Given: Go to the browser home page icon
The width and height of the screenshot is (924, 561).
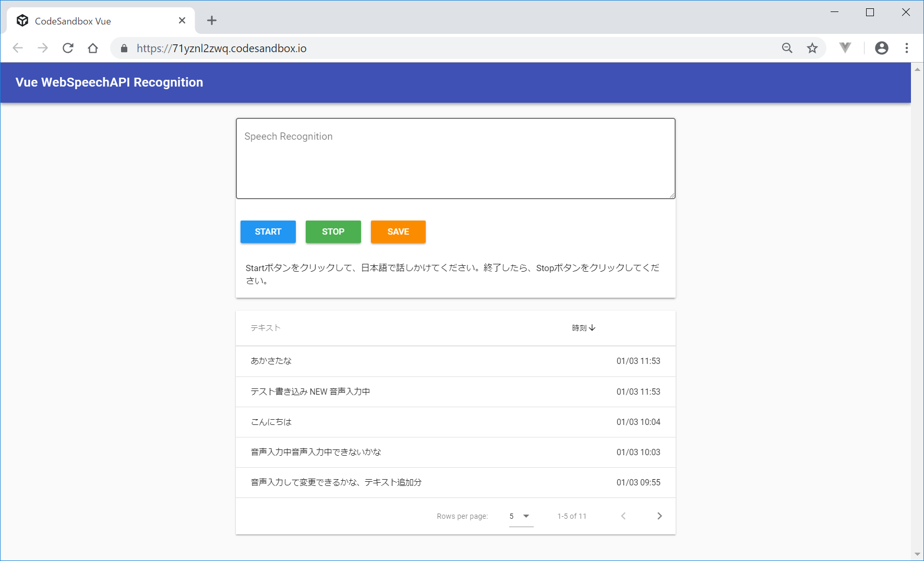Looking at the screenshot, I should [x=93, y=48].
